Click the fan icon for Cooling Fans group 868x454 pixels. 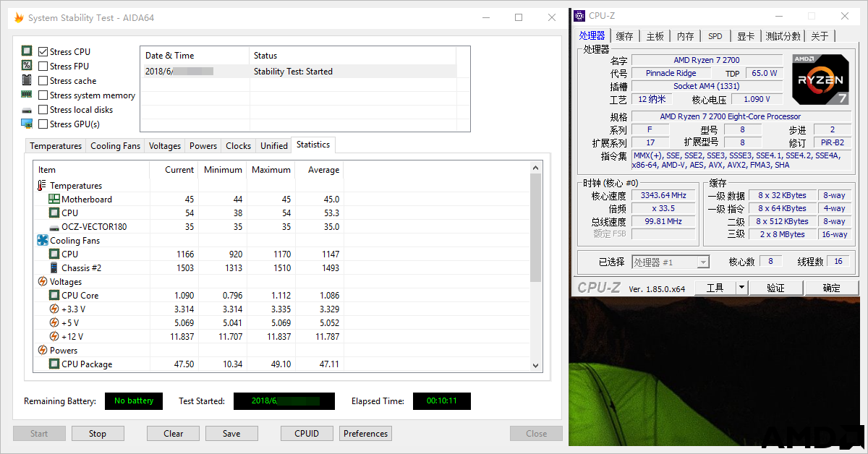[42, 240]
